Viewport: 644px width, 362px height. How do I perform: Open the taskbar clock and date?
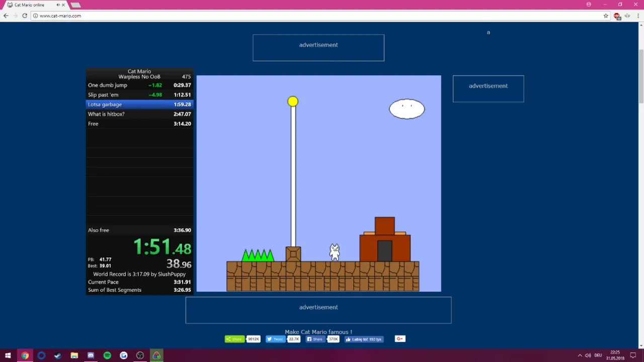click(x=615, y=355)
